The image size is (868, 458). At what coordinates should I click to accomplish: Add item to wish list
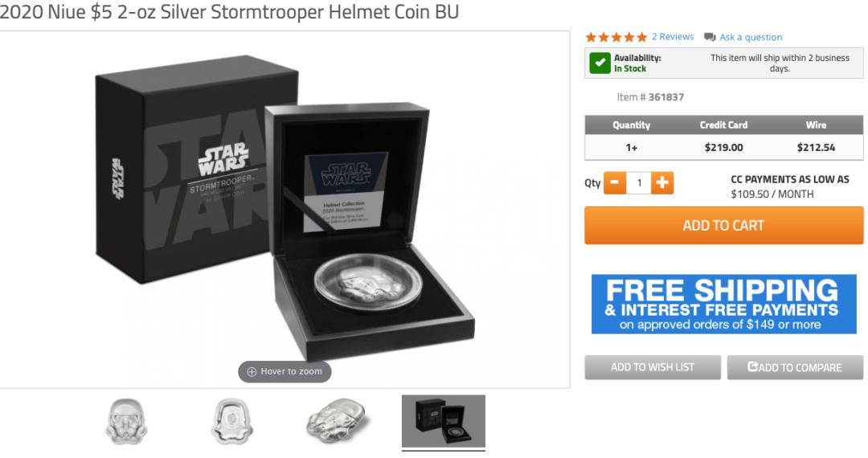(x=653, y=367)
